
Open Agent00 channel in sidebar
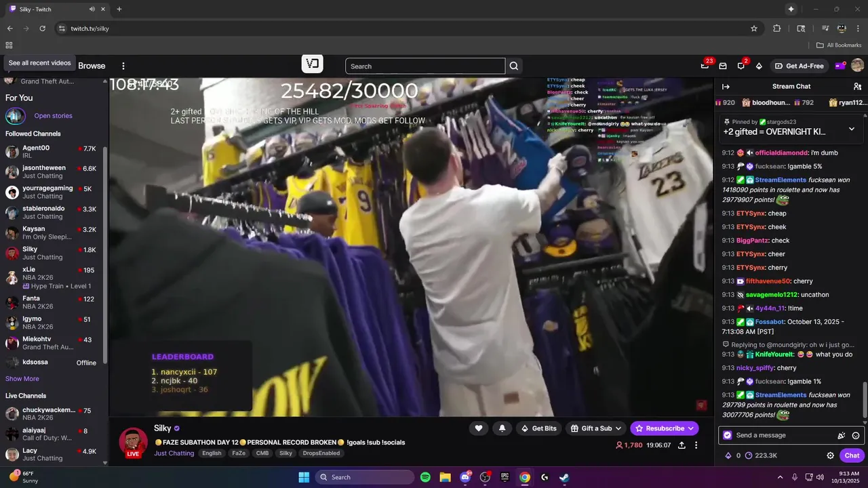coord(52,152)
